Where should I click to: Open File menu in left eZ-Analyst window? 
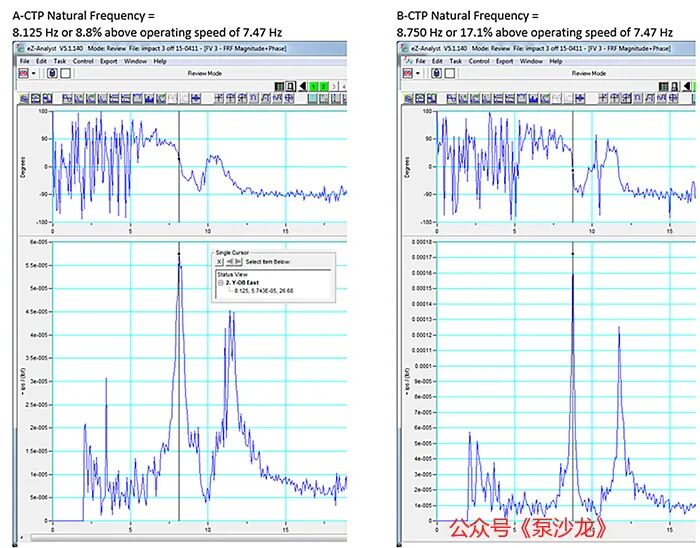tap(25, 61)
